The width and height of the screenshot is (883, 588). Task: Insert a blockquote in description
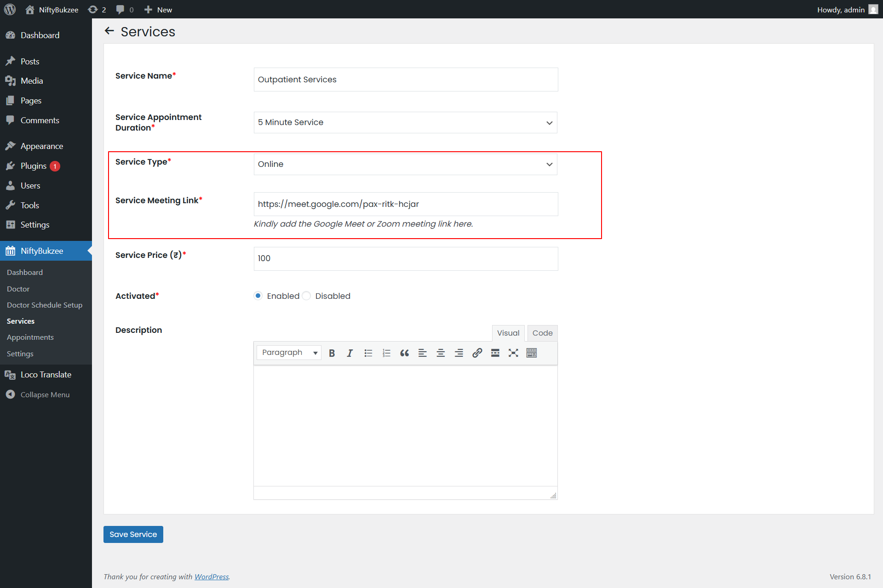pyautogui.click(x=404, y=353)
